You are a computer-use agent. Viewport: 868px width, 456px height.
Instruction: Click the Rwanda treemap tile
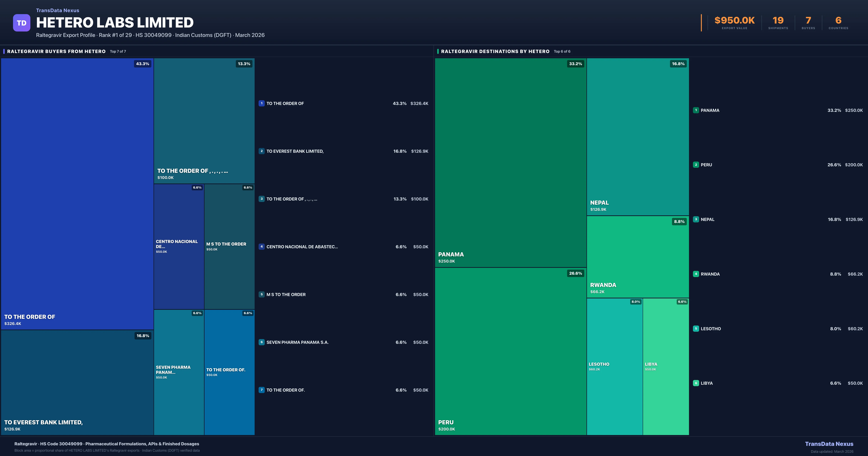pyautogui.click(x=637, y=256)
